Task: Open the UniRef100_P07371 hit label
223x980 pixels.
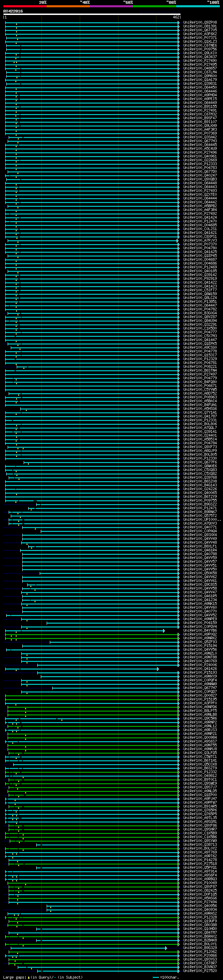Action: point(200,38)
